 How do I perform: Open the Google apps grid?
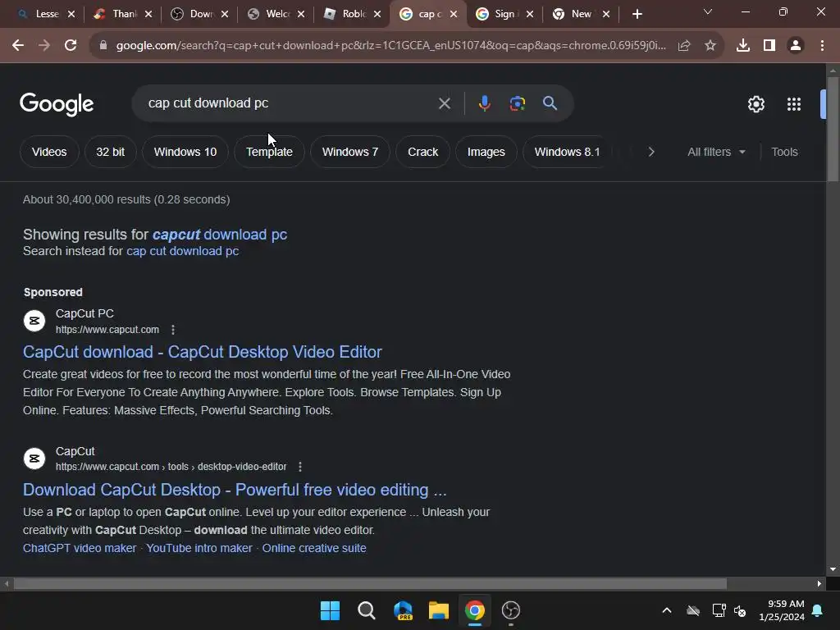click(794, 104)
